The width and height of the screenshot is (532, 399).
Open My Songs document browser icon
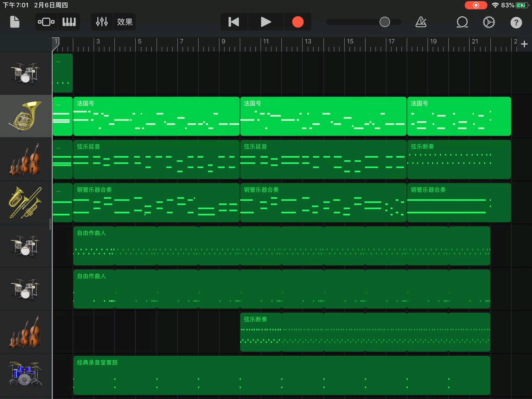pos(15,22)
